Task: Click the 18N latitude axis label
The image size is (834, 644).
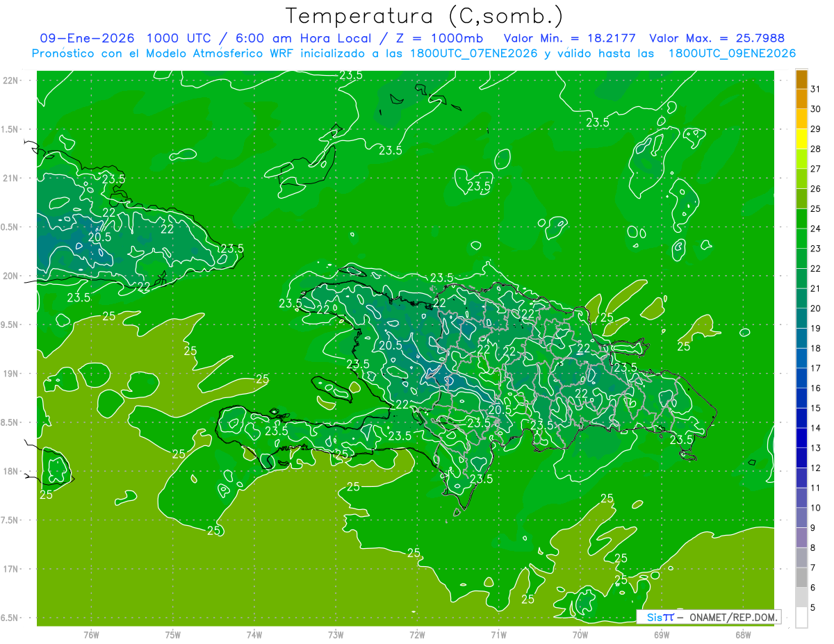Action: 11,471
